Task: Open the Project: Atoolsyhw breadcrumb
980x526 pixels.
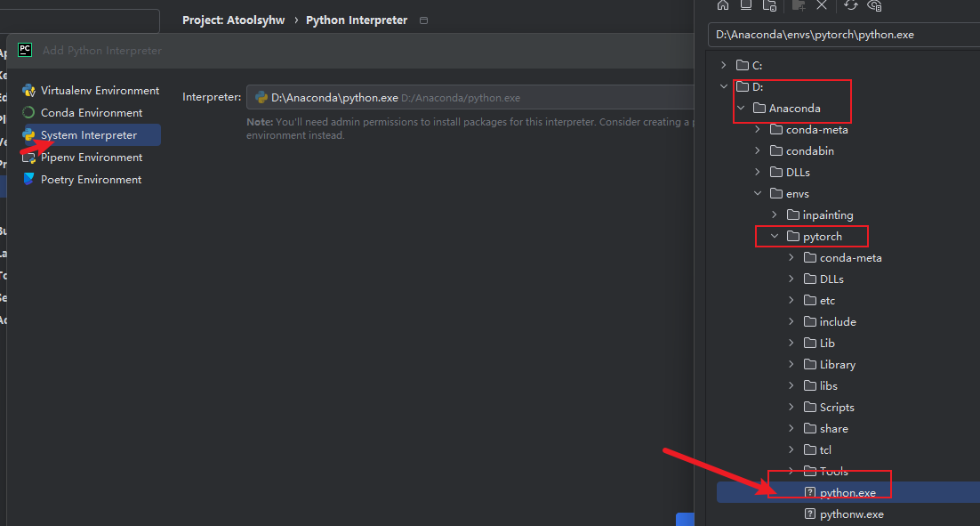Action: tap(233, 20)
